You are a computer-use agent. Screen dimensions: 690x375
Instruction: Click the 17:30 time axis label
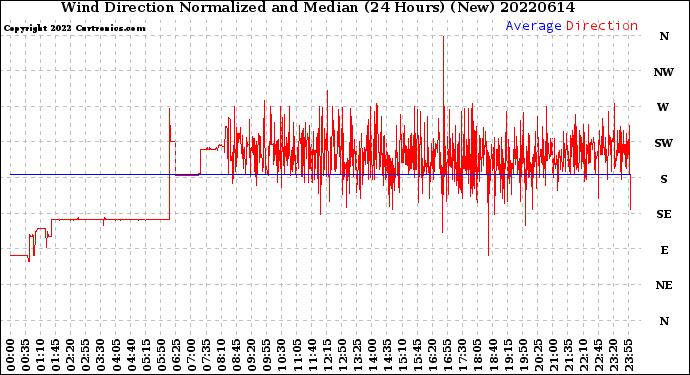(462, 355)
